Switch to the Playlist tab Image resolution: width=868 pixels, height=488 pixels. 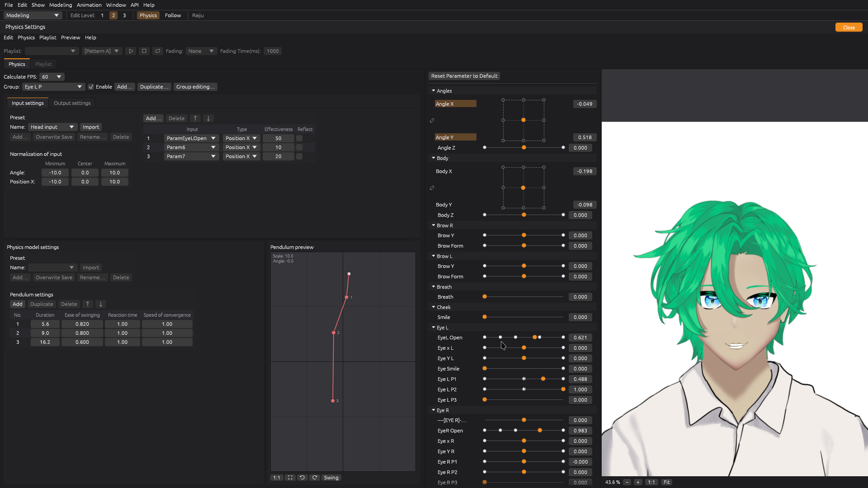click(43, 64)
